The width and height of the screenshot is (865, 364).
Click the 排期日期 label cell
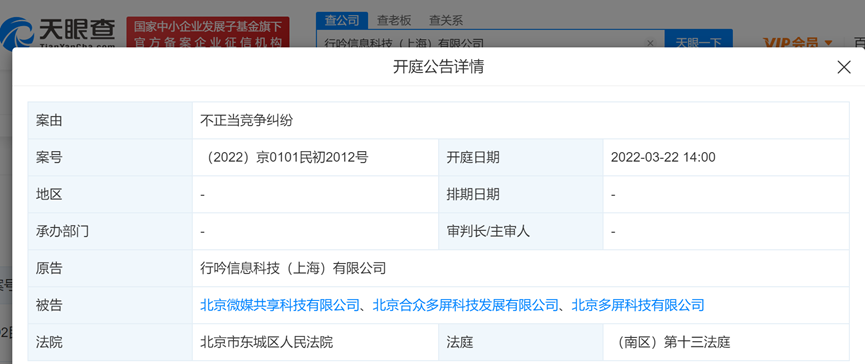(x=521, y=195)
